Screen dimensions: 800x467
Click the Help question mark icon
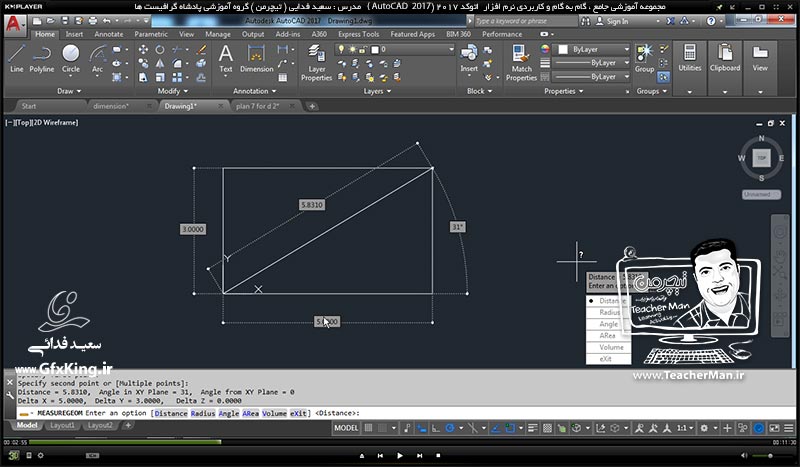[x=711, y=21]
